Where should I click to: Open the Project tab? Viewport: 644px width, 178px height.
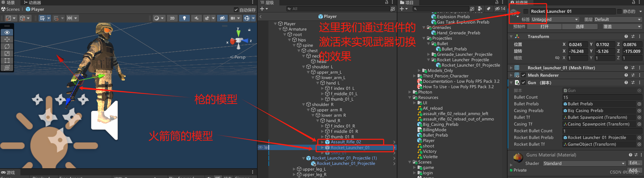pyautogui.click(x=407, y=2)
